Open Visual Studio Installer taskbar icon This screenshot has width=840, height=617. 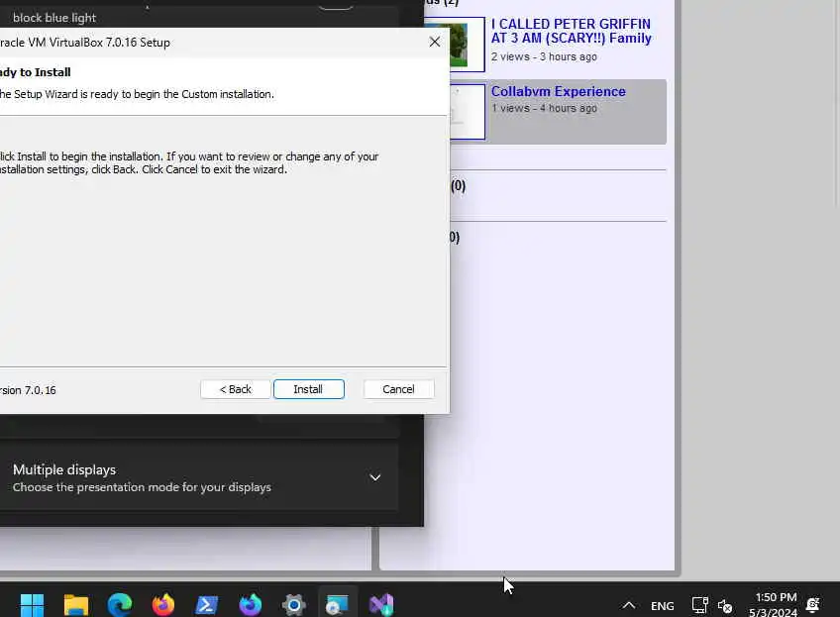click(x=381, y=605)
